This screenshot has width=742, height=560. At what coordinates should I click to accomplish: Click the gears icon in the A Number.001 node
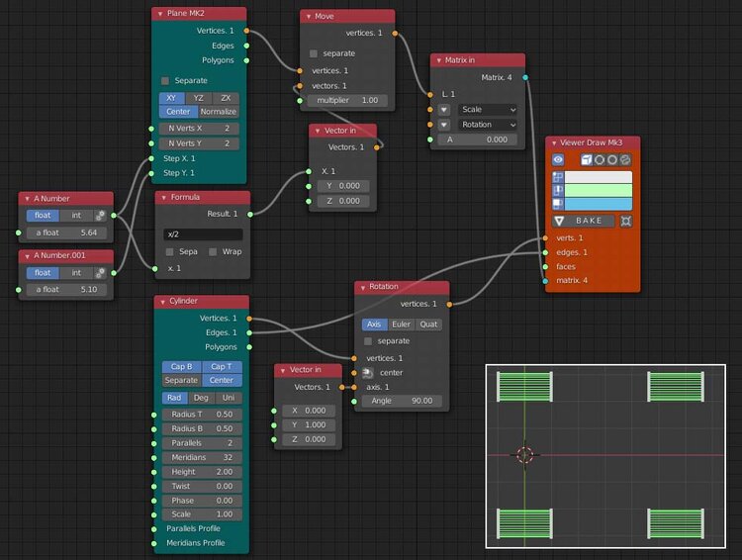pyautogui.click(x=101, y=272)
